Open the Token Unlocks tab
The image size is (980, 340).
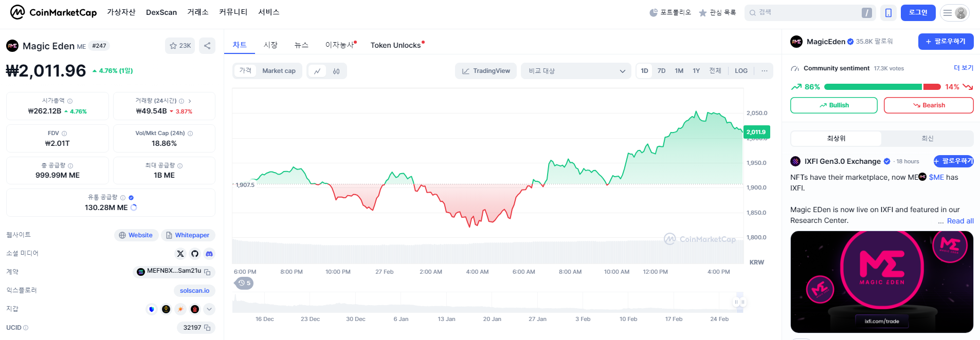click(396, 45)
